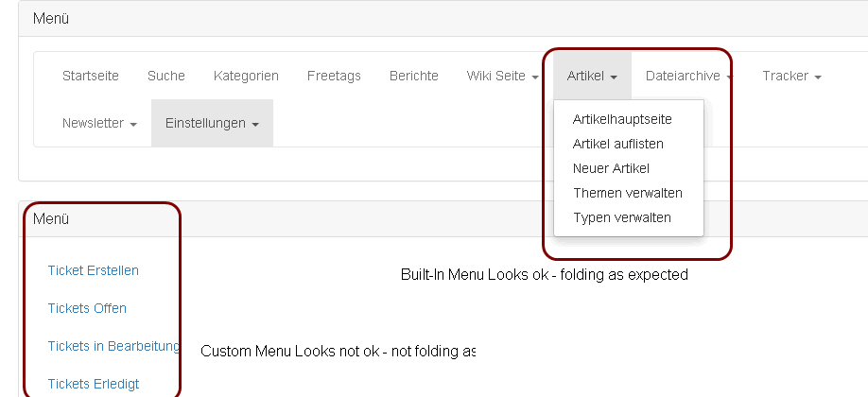The image size is (868, 397).
Task: Expand the Dateiarchive dropdown menu
Action: [x=689, y=76]
